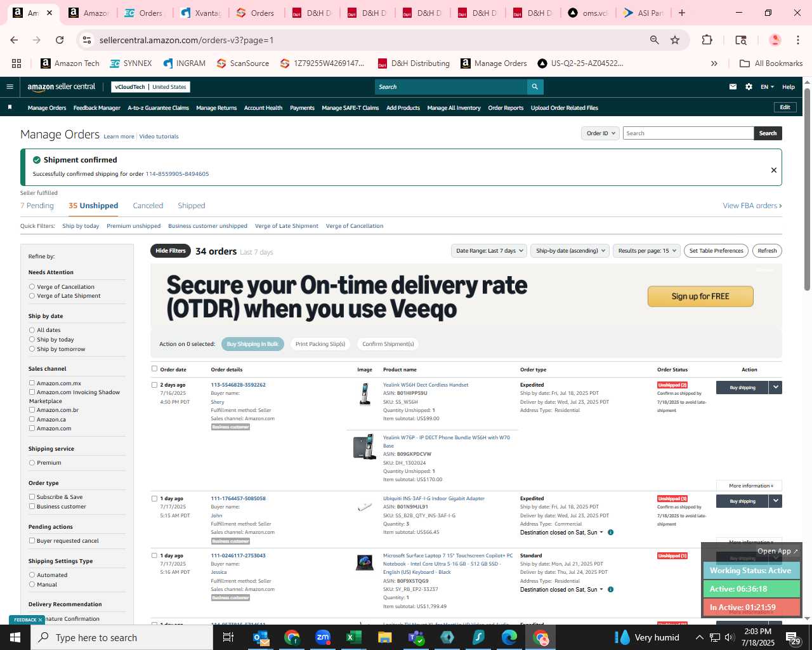The image size is (812, 650).
Task: Open the Chrome three-dot menu
Action: click(797, 40)
